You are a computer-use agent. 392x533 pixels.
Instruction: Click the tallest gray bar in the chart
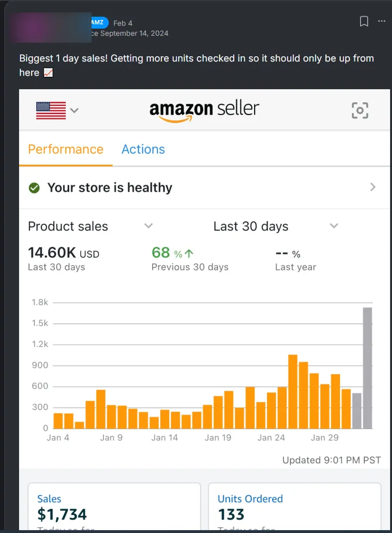[x=367, y=368]
